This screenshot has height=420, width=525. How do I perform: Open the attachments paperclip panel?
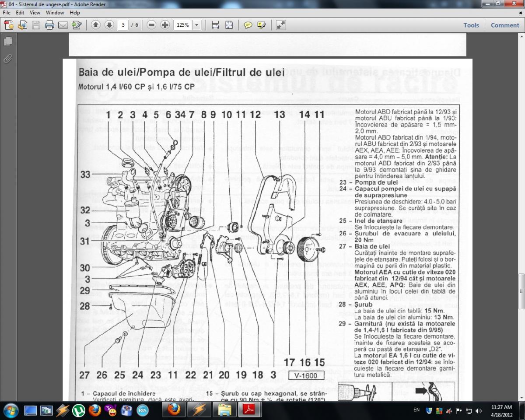tap(7, 58)
